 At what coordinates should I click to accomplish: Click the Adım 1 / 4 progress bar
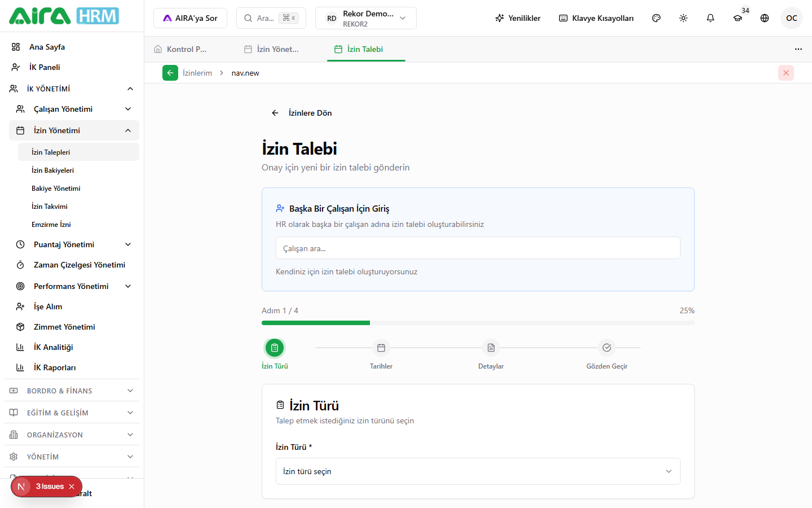478,323
